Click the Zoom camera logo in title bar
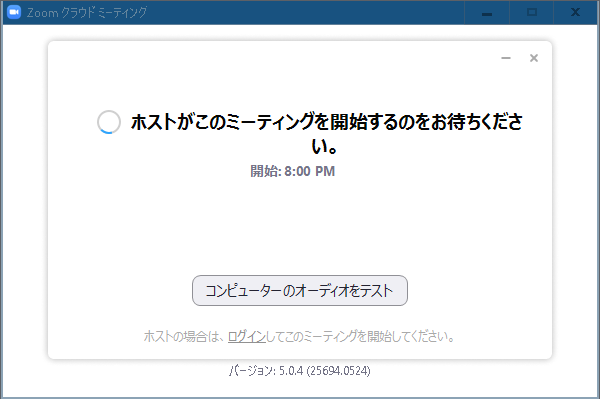Image resolution: width=600 pixels, height=399 pixels. [x=14, y=12]
